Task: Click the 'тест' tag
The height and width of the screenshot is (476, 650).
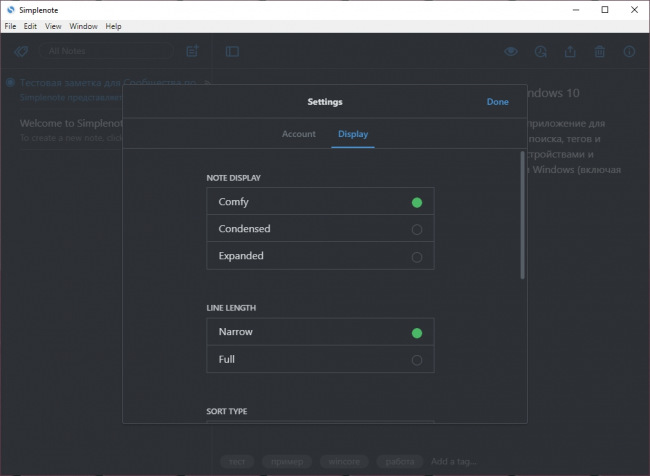Action: click(237, 461)
